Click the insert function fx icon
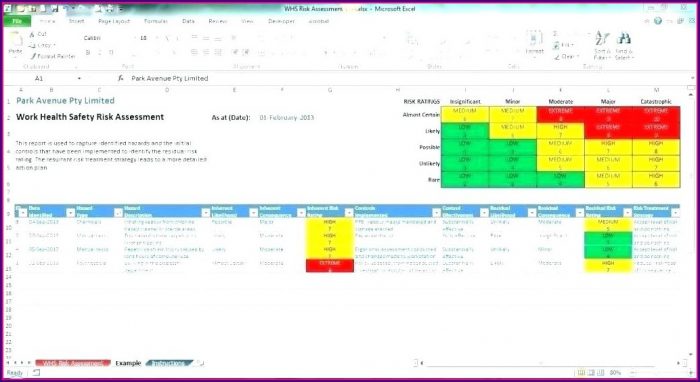 pos(121,78)
